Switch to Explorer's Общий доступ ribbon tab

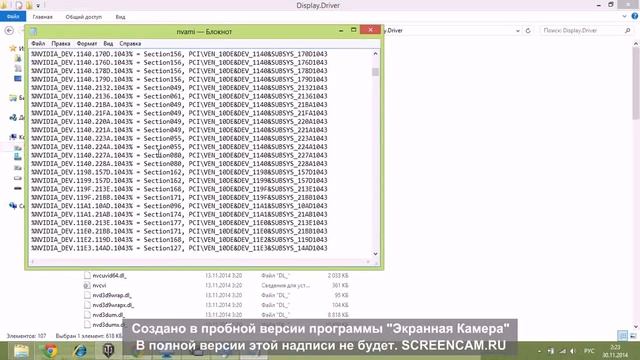[84, 17]
